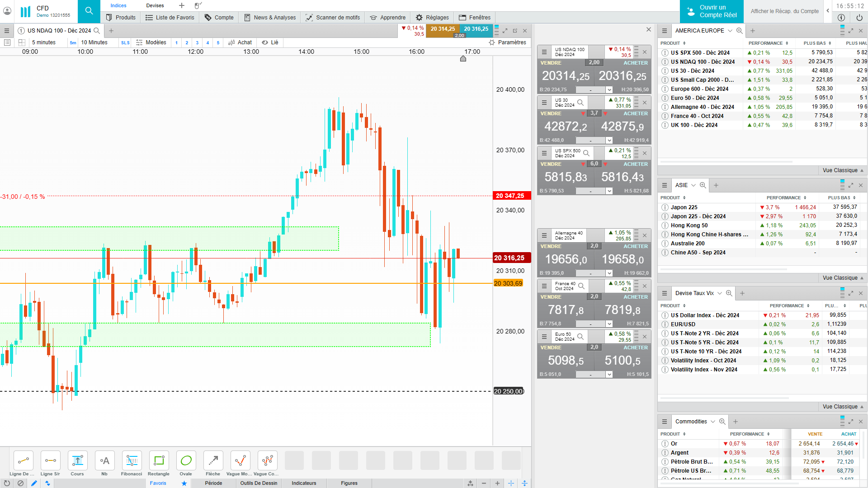Open the Indicateurs tab
This screenshot has height=488, width=868.
tap(304, 483)
